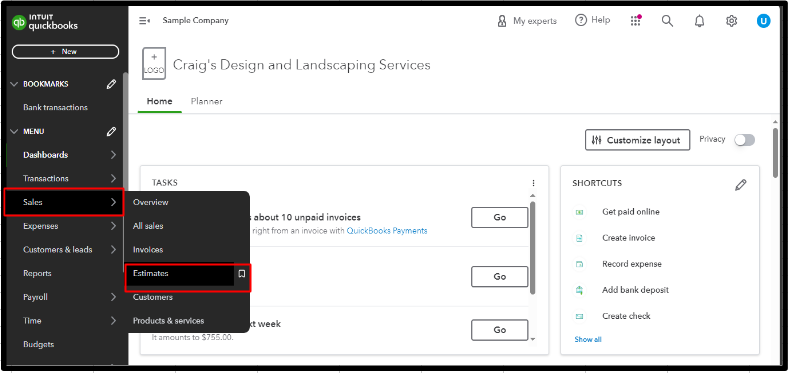
Task: Click the Record expense icon
Action: pyautogui.click(x=579, y=264)
